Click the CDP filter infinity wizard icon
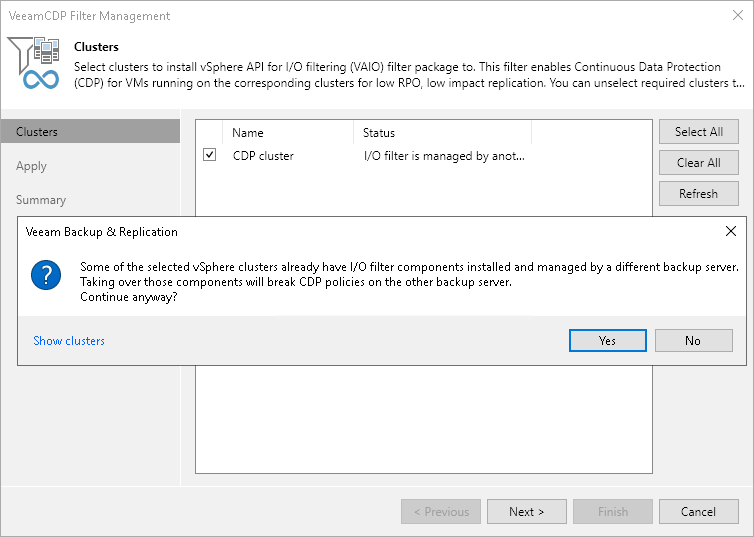This screenshot has width=754, height=537. point(34,63)
